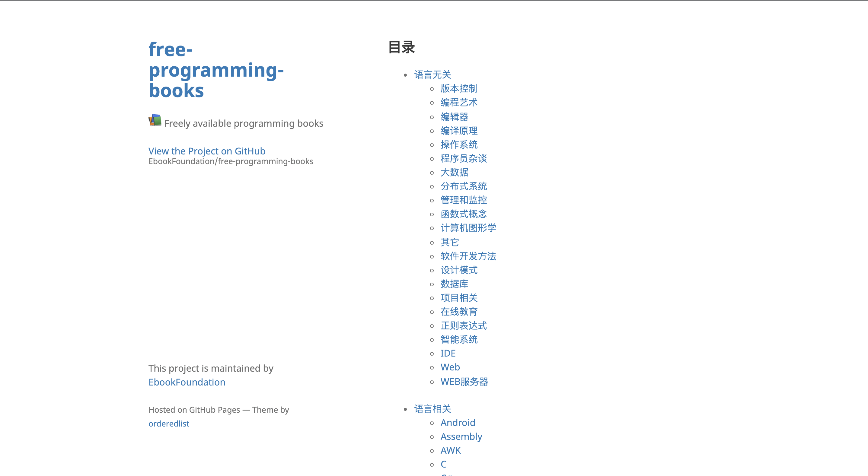The height and width of the screenshot is (476, 868).
Task: Open 分布式系统 in contents
Action: click(463, 186)
